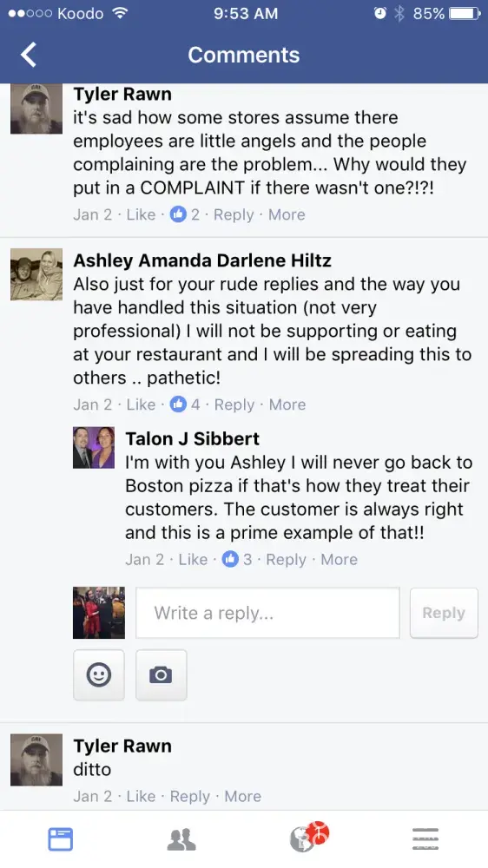The width and height of the screenshot is (488, 868).
Task: Tap the back arrow in Comments header
Action: (29, 55)
